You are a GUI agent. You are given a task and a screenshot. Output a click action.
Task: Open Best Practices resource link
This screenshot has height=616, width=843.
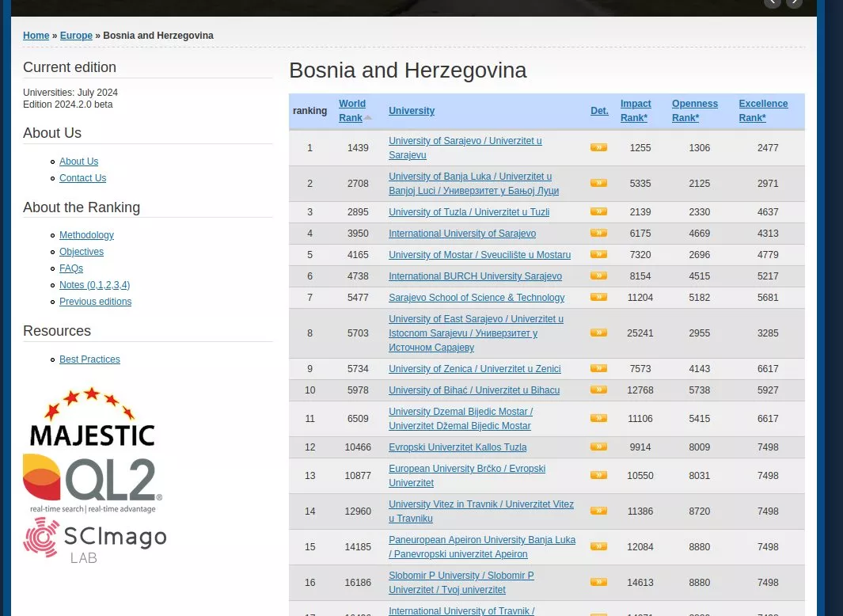point(89,359)
